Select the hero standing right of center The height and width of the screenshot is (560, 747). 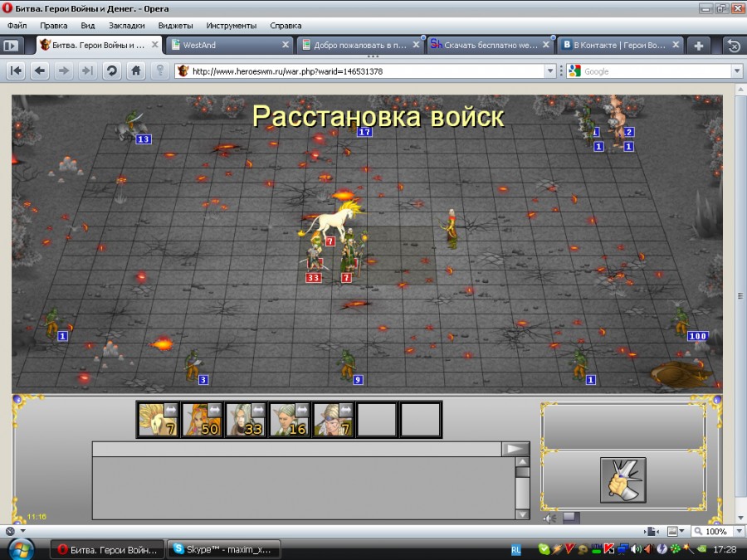click(x=451, y=230)
